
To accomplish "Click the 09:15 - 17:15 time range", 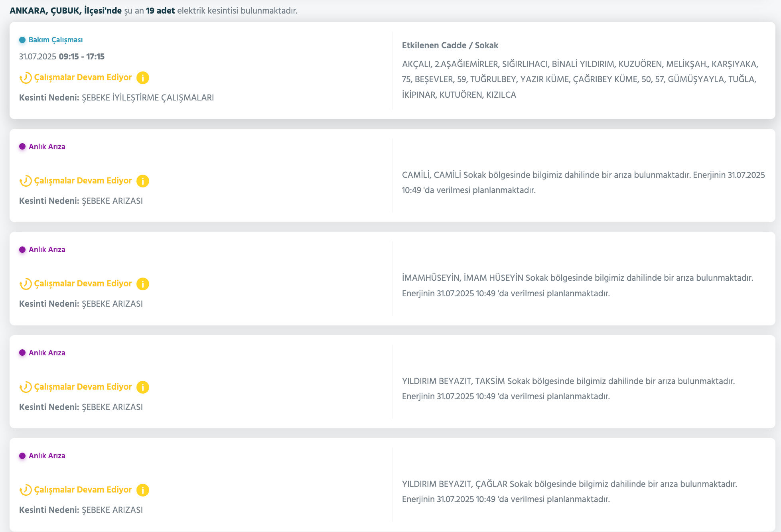I will click(x=81, y=57).
